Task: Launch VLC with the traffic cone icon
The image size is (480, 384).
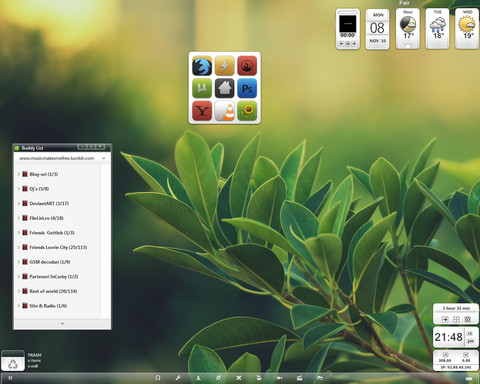Action: [x=225, y=111]
